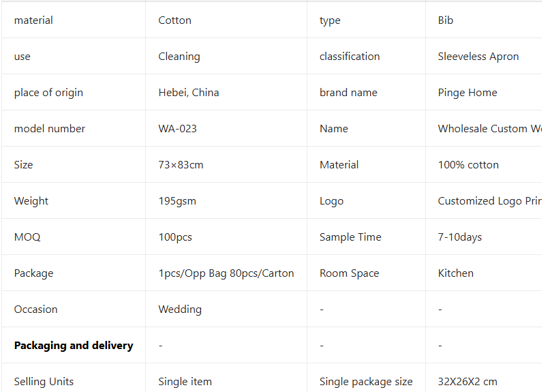Image resolution: width=550 pixels, height=392 pixels.
Task: Click the '7-10days' sample time value
Action: (x=460, y=237)
